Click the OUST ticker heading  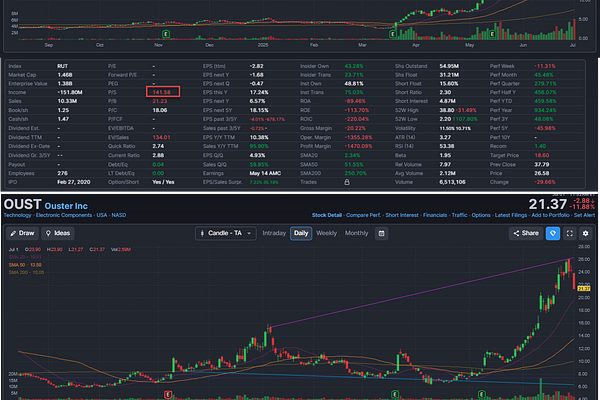coord(23,204)
